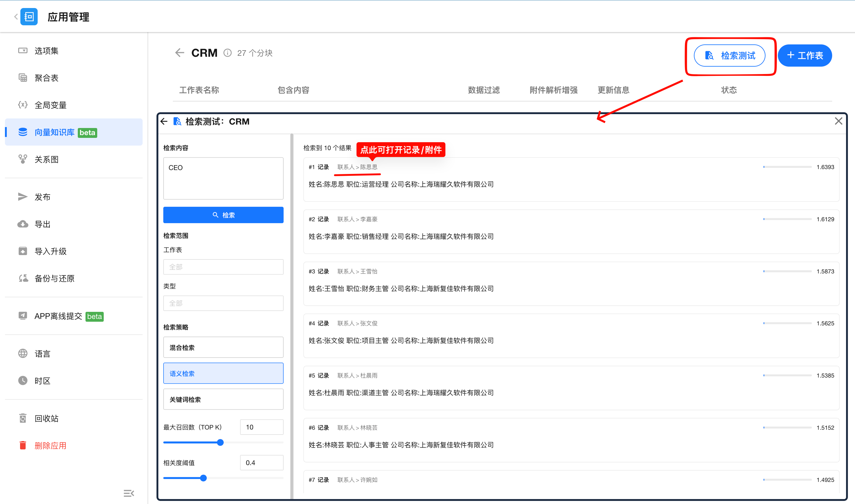Select the keyword retrieval strategy option
This screenshot has height=504, width=855.
[x=223, y=399]
